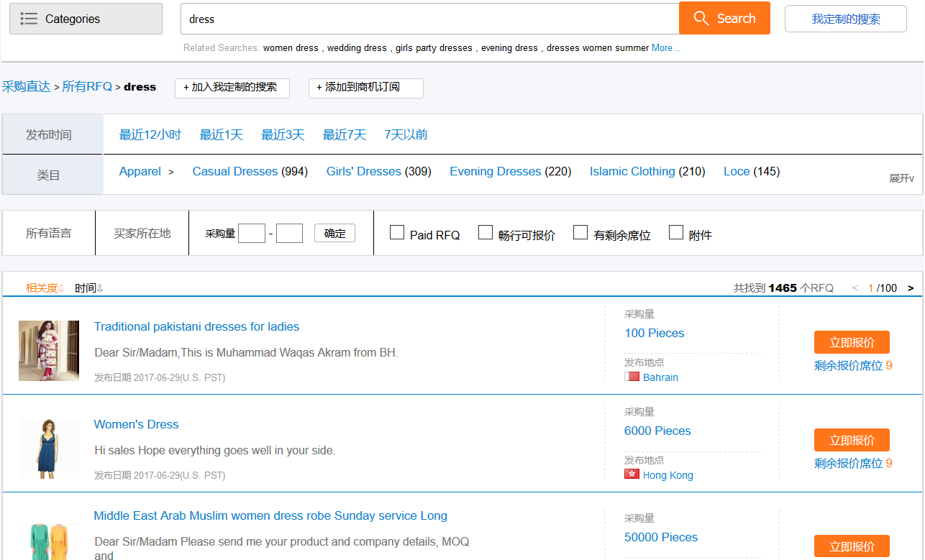Filter by Loce category

pos(737,171)
